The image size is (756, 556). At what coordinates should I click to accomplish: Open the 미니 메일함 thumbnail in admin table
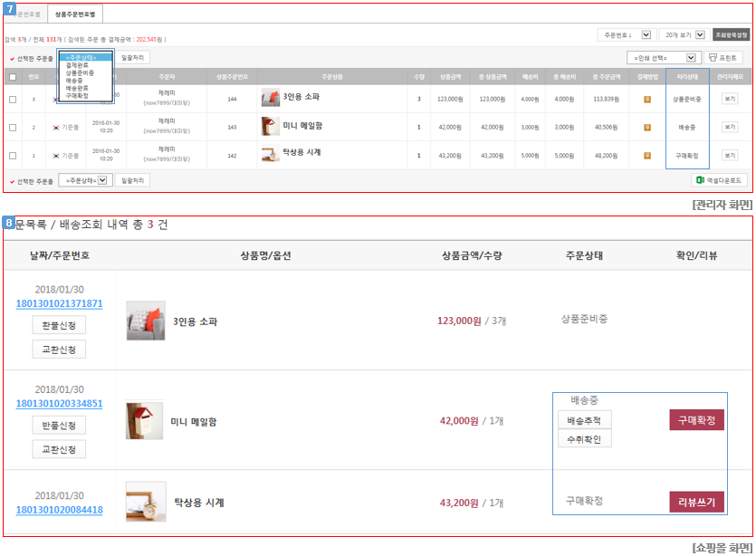coord(271,126)
